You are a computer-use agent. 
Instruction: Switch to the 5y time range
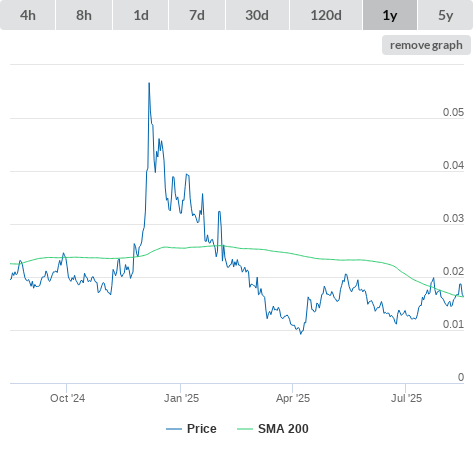[x=445, y=15]
